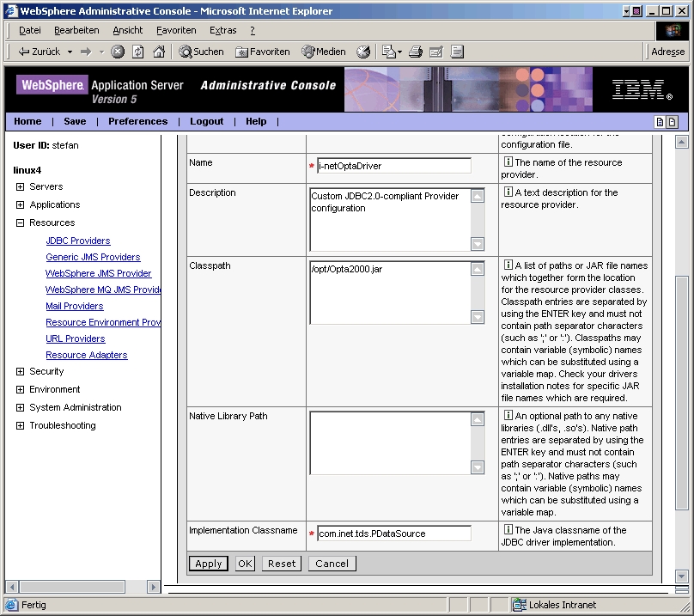This screenshot has width=694, height=616.
Task: Click info icon beside Description help text
Action: pyautogui.click(x=508, y=192)
